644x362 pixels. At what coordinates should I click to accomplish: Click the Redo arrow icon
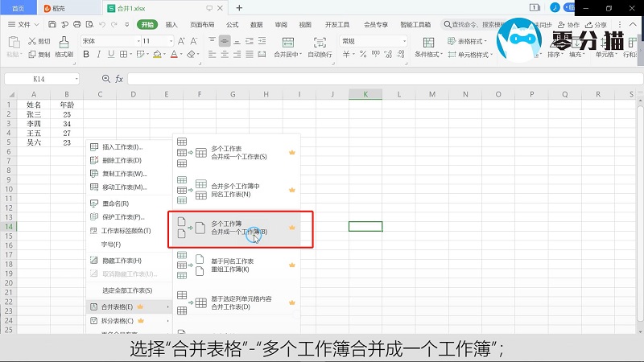pos(114,25)
